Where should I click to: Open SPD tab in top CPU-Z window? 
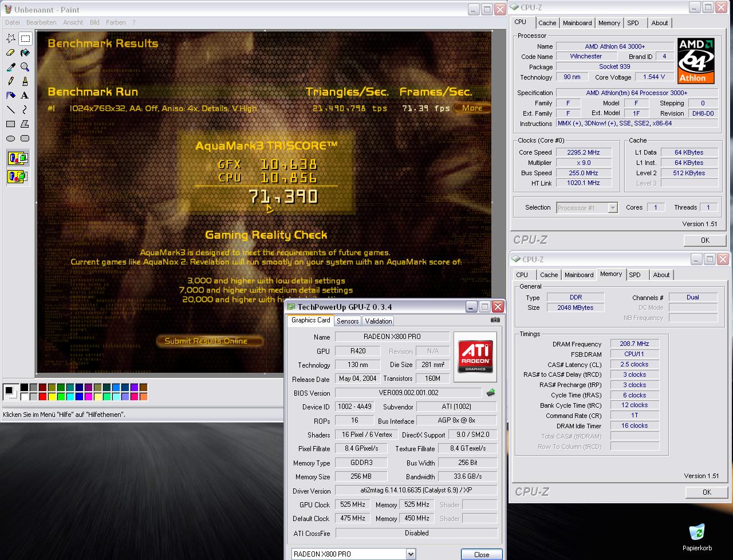click(633, 23)
